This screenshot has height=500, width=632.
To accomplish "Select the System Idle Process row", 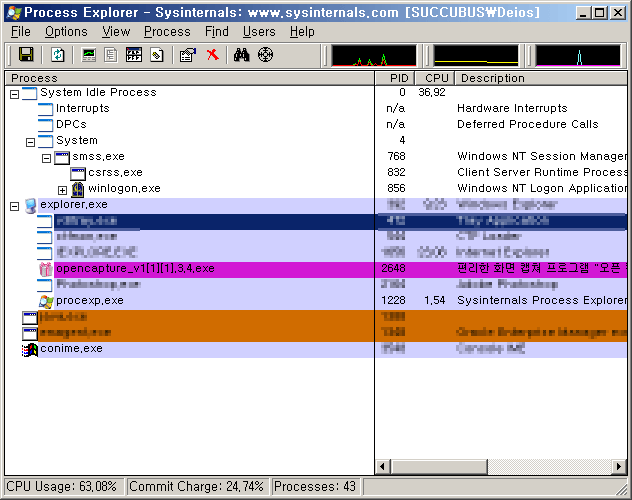I will point(316,93).
